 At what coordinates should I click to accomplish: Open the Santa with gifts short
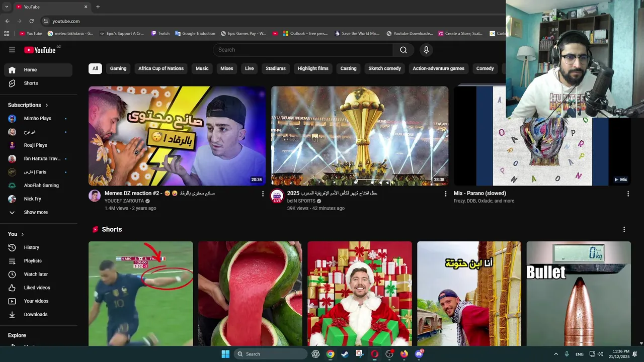[360, 294]
